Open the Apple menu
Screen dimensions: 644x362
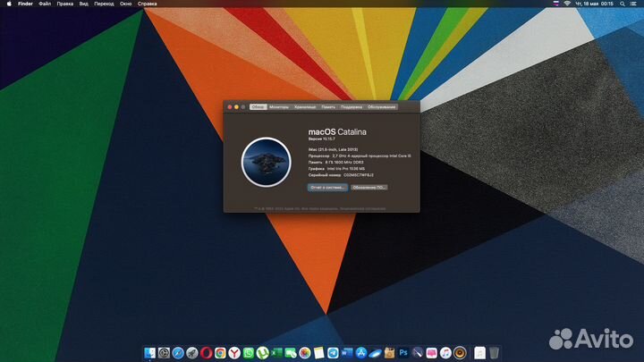tap(9, 4)
